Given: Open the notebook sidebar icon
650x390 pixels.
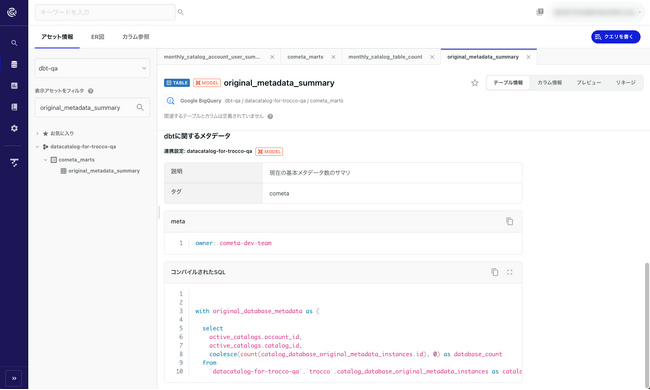Looking at the screenshot, I should coord(14,107).
